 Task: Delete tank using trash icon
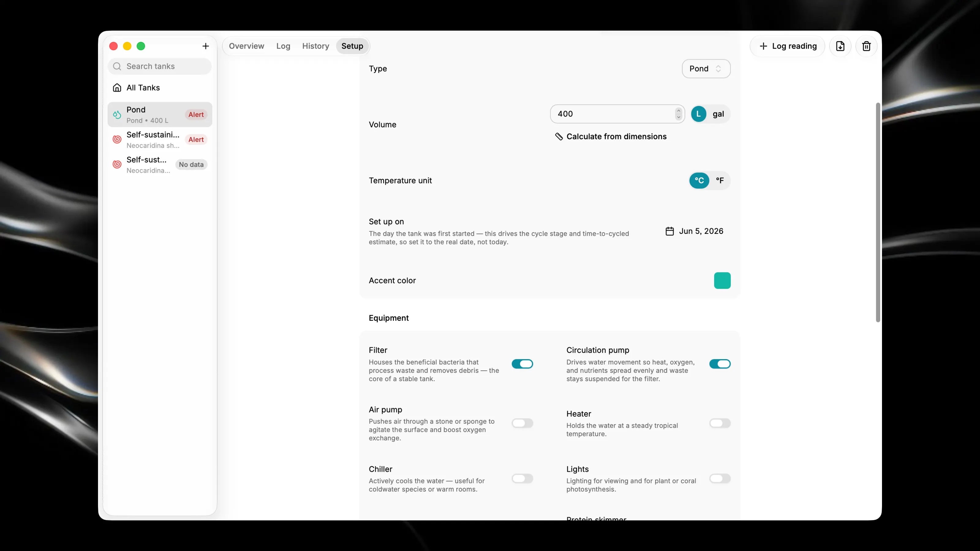coord(866,46)
